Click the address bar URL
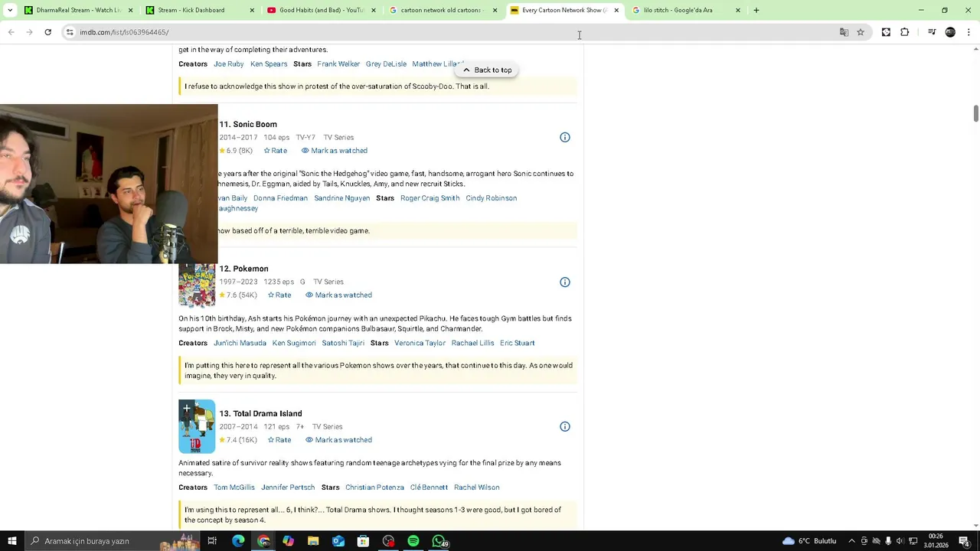 [x=124, y=32]
